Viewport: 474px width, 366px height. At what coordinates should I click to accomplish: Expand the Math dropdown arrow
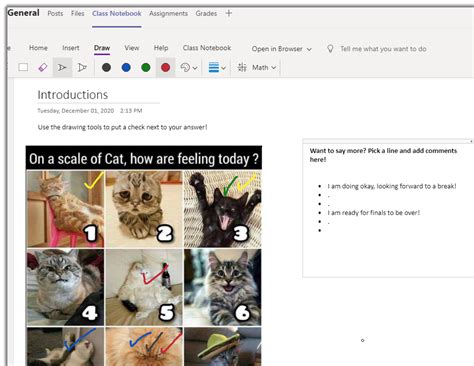274,68
